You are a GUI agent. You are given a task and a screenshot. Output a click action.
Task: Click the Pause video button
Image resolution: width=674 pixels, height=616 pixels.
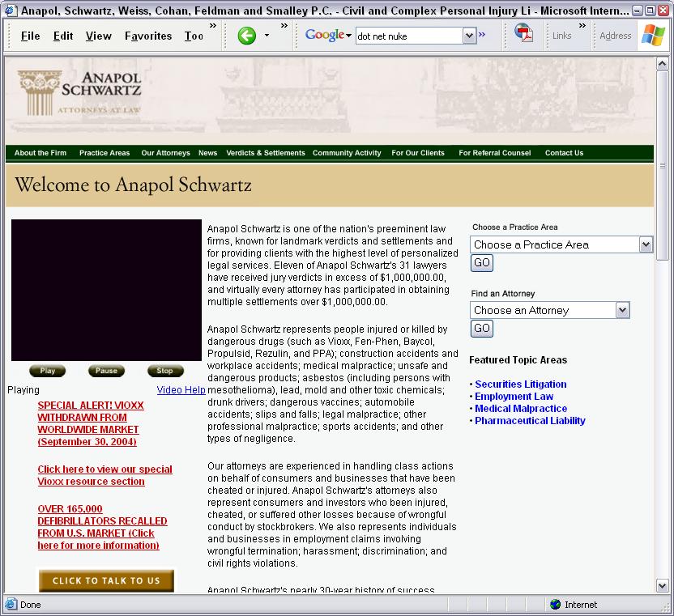(106, 371)
